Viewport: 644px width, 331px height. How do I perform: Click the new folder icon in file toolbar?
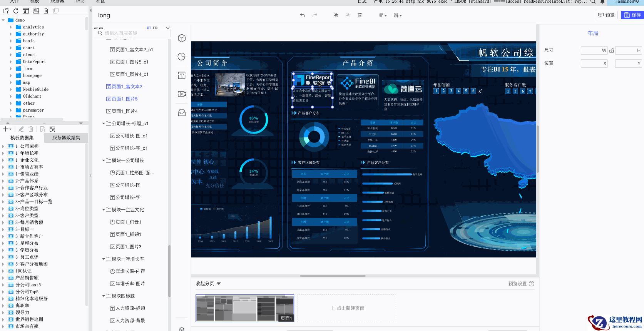[x=6, y=11]
